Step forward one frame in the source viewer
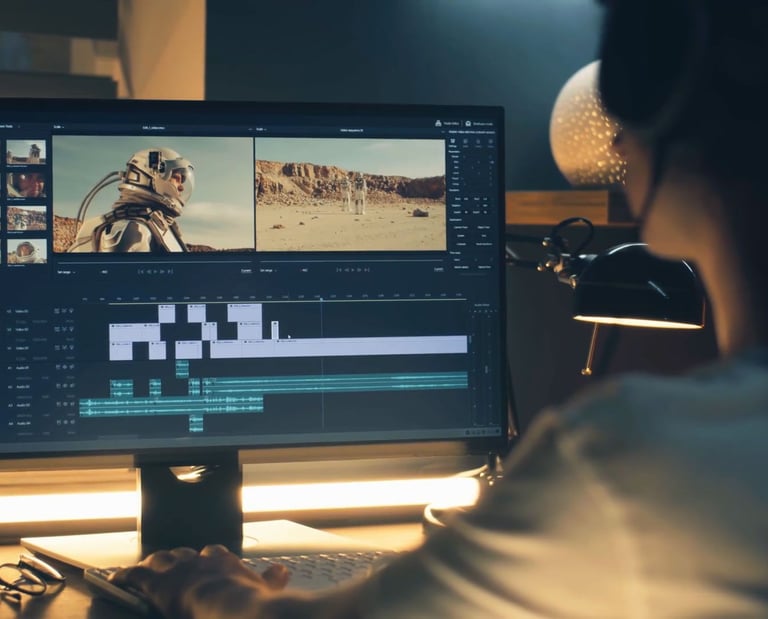The height and width of the screenshot is (619, 768). [x=163, y=271]
